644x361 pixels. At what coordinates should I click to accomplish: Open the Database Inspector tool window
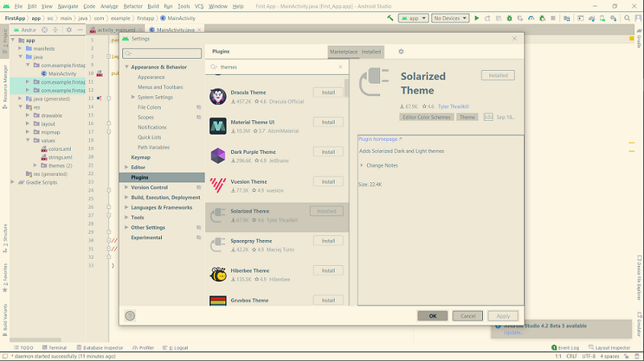click(x=100, y=347)
